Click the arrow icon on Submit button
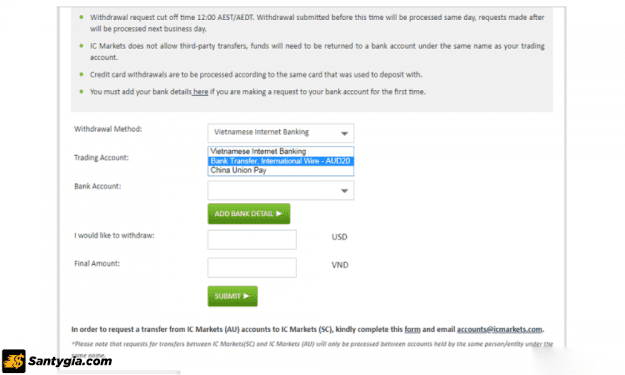Image resolution: width=625 pixels, height=375 pixels. (x=246, y=296)
